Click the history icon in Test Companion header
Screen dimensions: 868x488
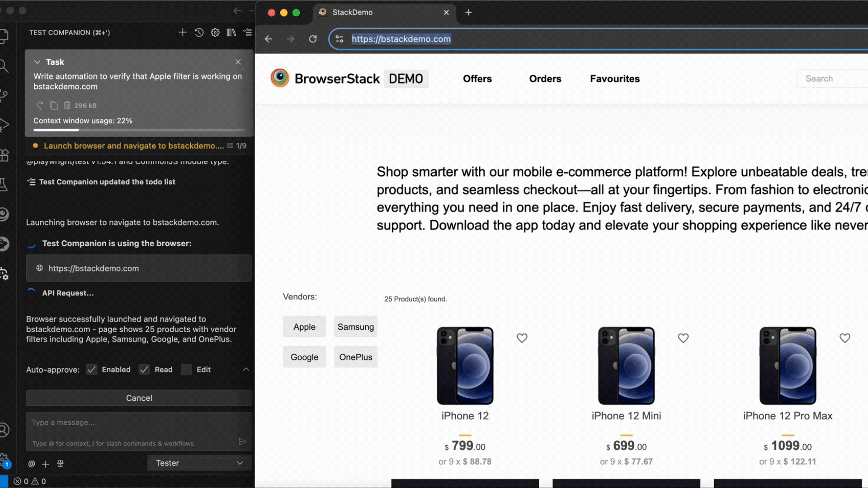(x=199, y=33)
